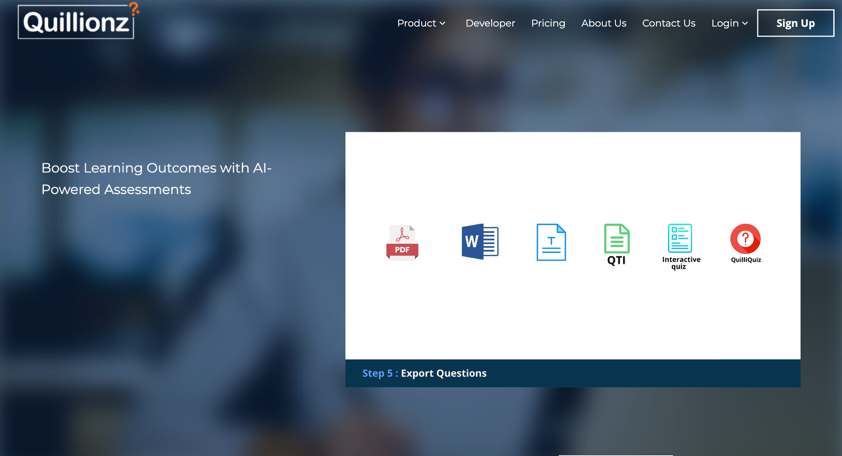
Task: Open the Developer page
Action: click(490, 23)
